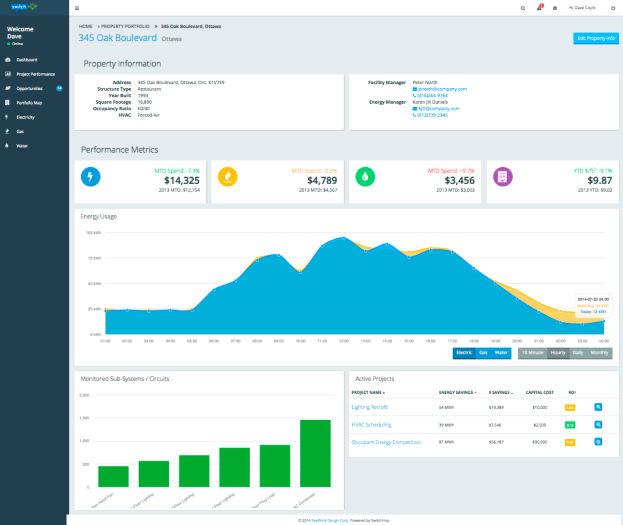Set chart interval to 10 Minute
The image size is (623, 525).
pos(532,353)
